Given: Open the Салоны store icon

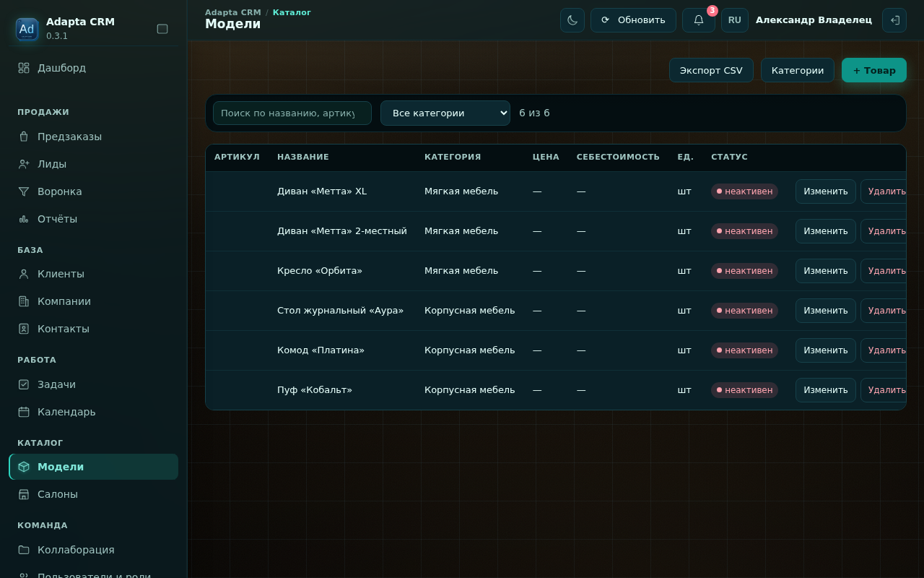Looking at the screenshot, I should [x=24, y=494].
